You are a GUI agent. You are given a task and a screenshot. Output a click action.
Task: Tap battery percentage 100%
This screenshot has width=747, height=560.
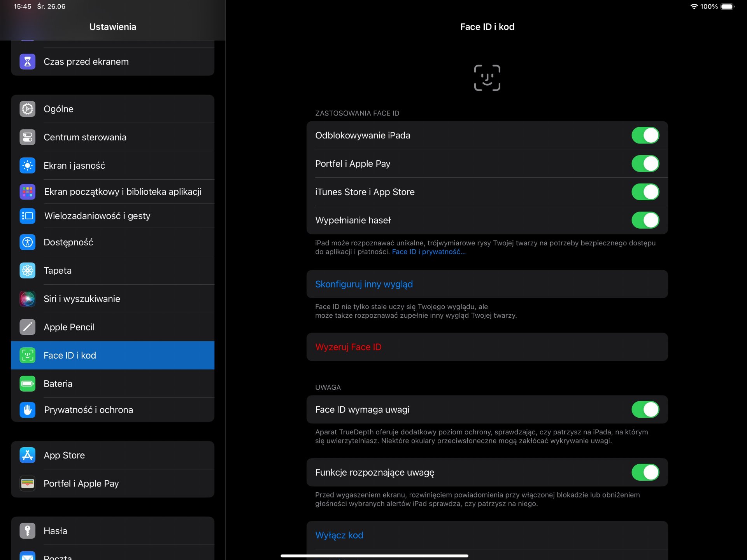coord(709,7)
